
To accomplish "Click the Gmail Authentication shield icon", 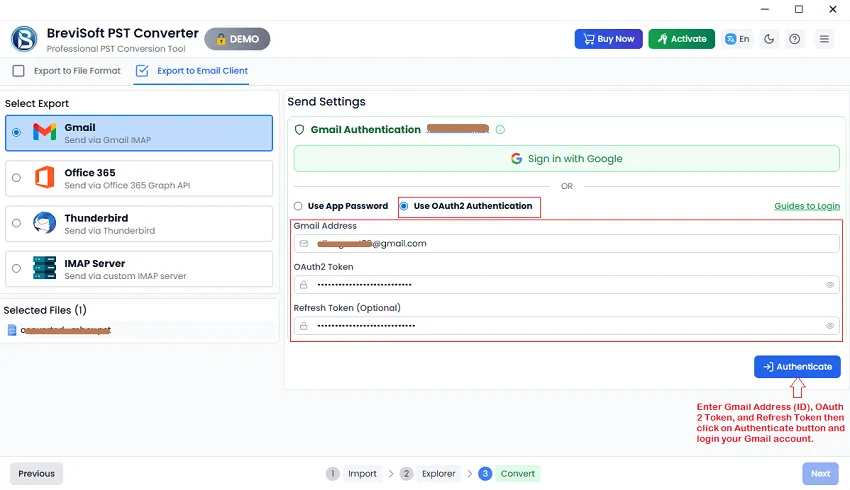I will coord(299,130).
